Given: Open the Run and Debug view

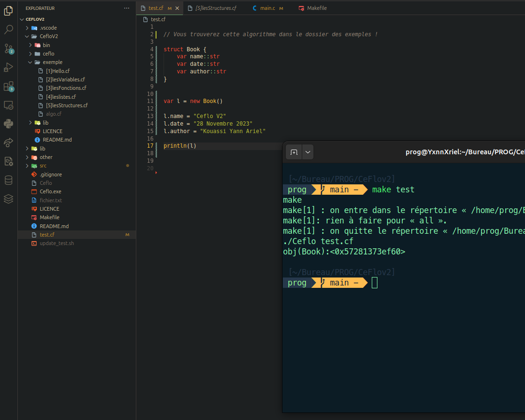Looking at the screenshot, I should click(8, 67).
